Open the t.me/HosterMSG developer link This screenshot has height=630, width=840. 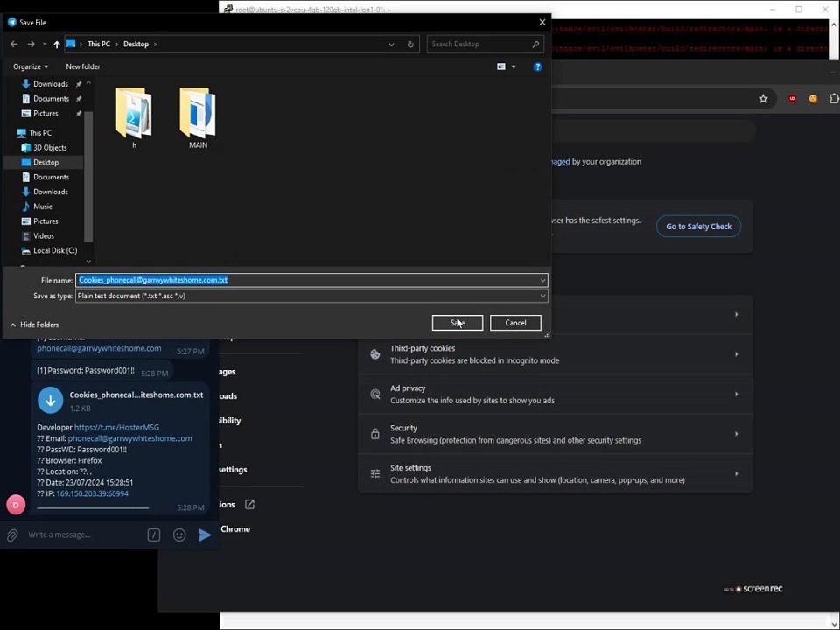(x=116, y=428)
